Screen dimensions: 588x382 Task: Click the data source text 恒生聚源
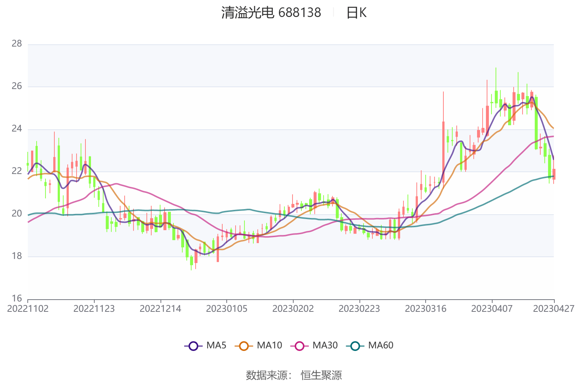pyautogui.click(x=321, y=375)
